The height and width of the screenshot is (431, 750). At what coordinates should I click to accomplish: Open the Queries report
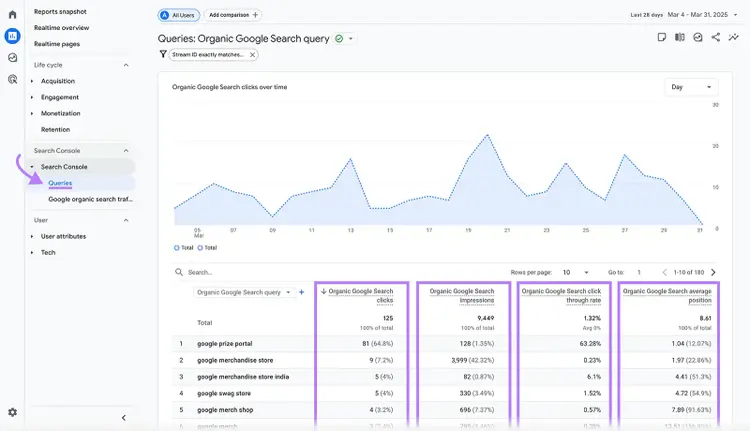point(60,183)
